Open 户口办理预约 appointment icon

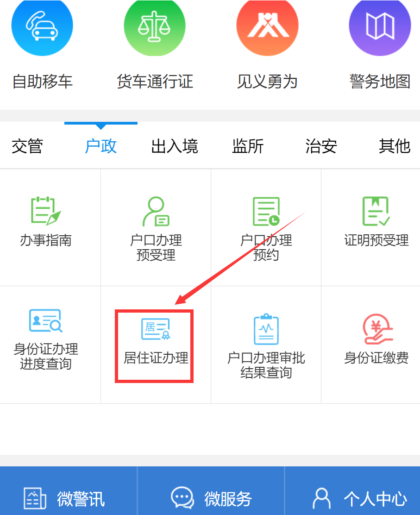266,212
